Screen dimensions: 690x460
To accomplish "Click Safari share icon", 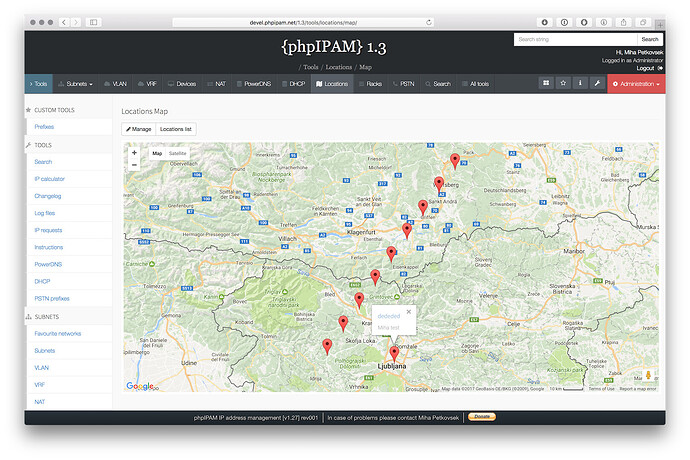I will (624, 22).
